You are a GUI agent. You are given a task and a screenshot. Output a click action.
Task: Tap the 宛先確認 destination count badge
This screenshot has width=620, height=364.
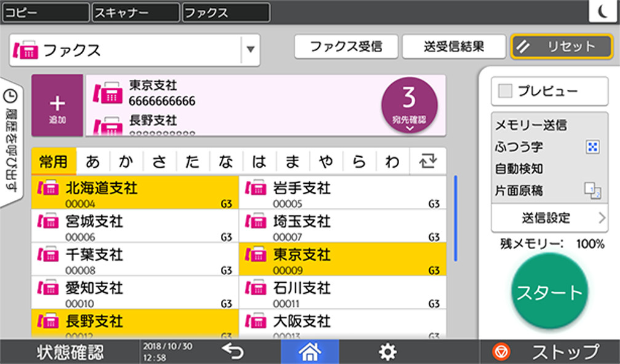pos(410,106)
